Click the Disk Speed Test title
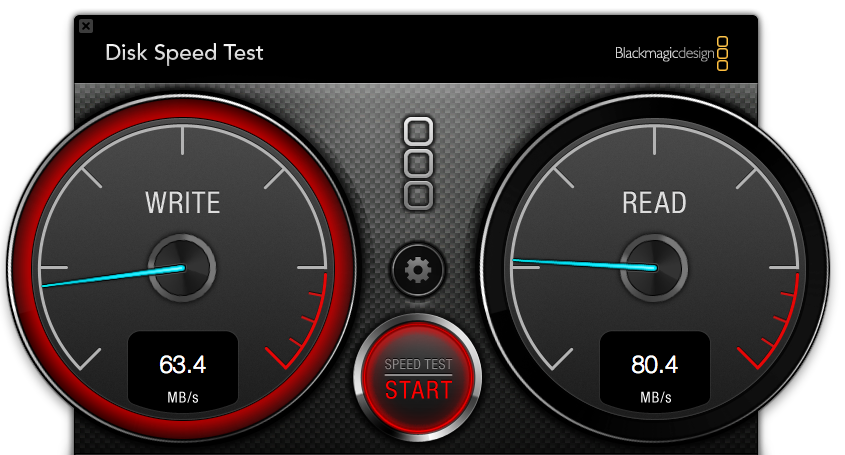845x455 pixels. [x=184, y=53]
